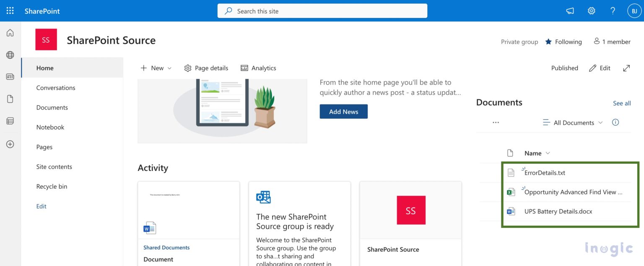Go to the Conversations section
Viewport: 644px width, 266px height.
[56, 88]
